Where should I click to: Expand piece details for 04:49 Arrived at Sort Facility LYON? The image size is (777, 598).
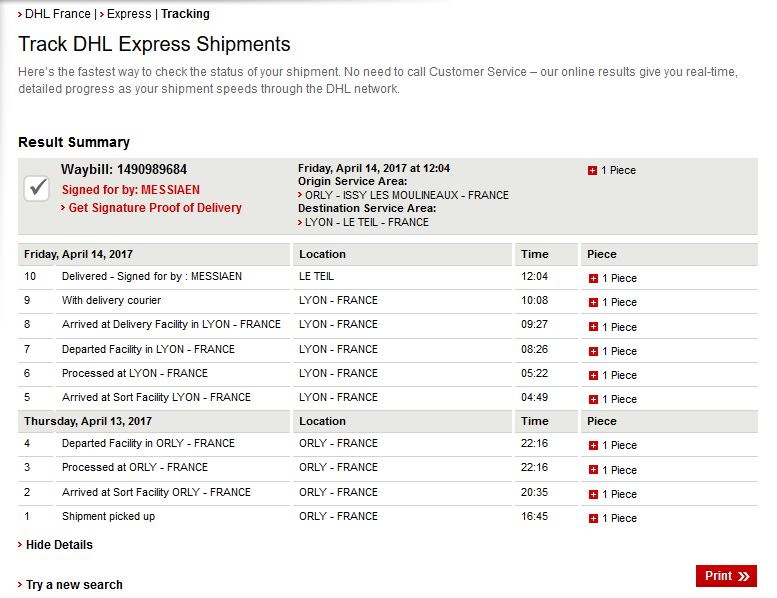pyautogui.click(x=593, y=399)
